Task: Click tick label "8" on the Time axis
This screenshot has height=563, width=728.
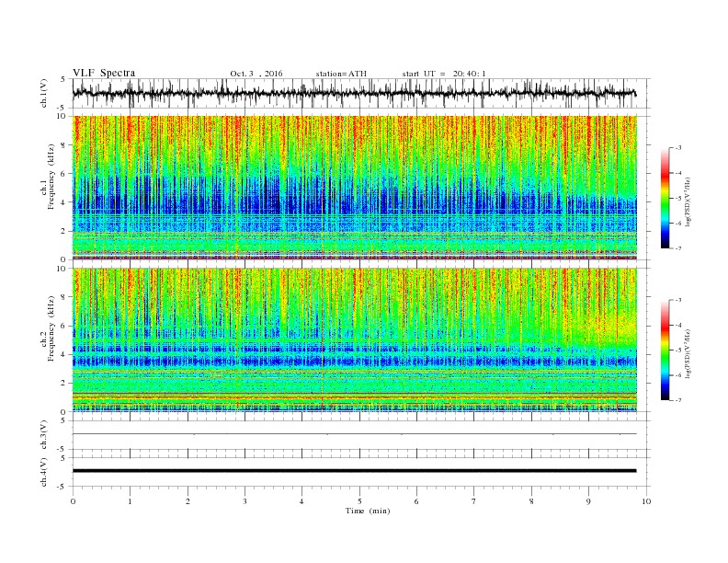Action: [531, 501]
